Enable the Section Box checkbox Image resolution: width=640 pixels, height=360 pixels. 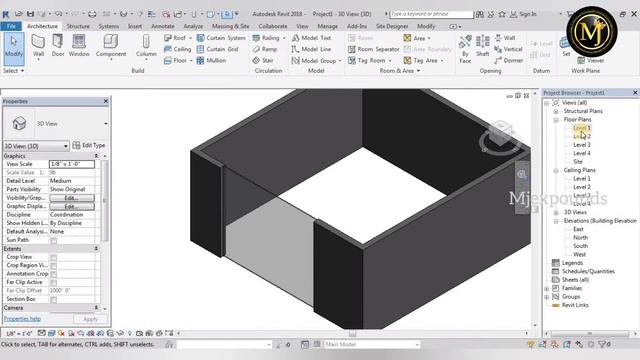53,300
